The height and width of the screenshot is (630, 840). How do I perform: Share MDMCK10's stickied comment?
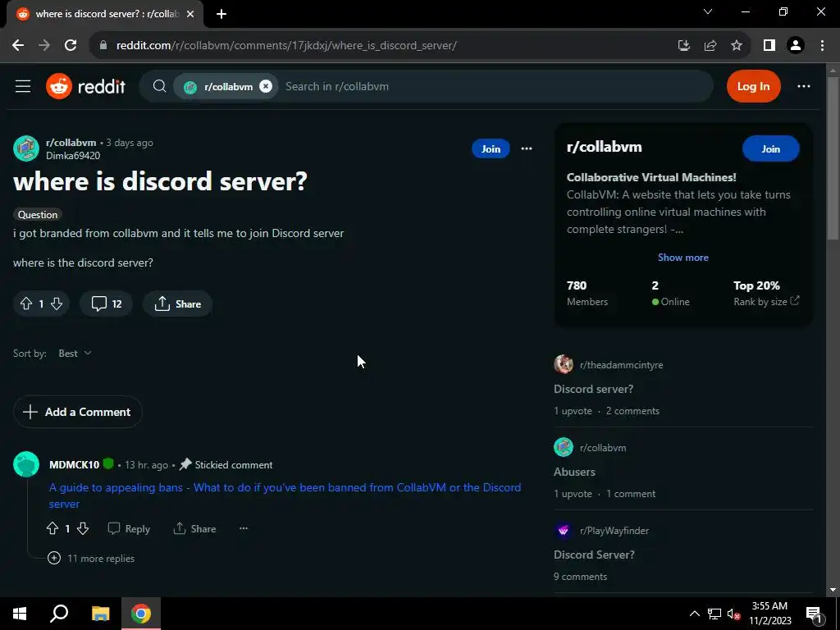click(194, 529)
